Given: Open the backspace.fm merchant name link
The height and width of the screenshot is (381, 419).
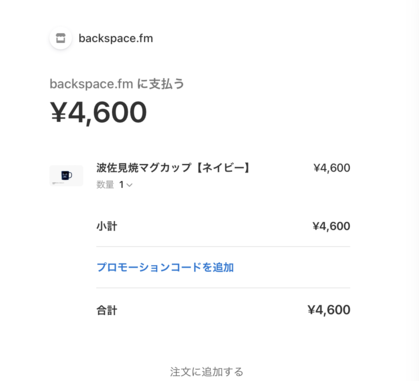Looking at the screenshot, I should 116,38.
